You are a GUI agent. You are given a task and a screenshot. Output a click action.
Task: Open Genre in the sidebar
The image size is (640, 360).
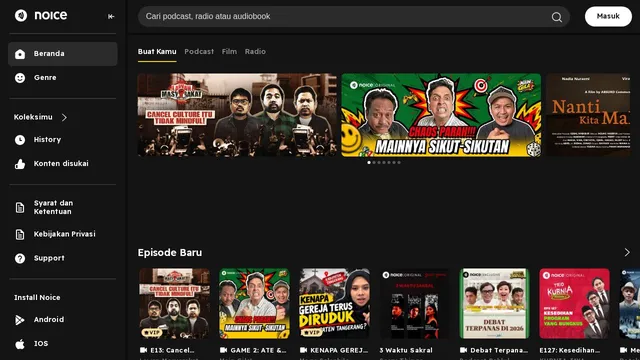pos(62,78)
